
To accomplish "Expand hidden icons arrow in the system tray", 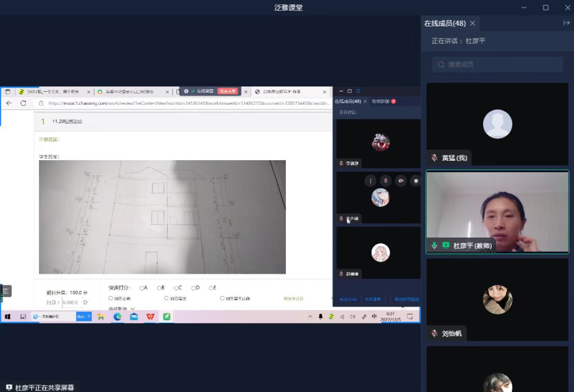I will [x=310, y=316].
